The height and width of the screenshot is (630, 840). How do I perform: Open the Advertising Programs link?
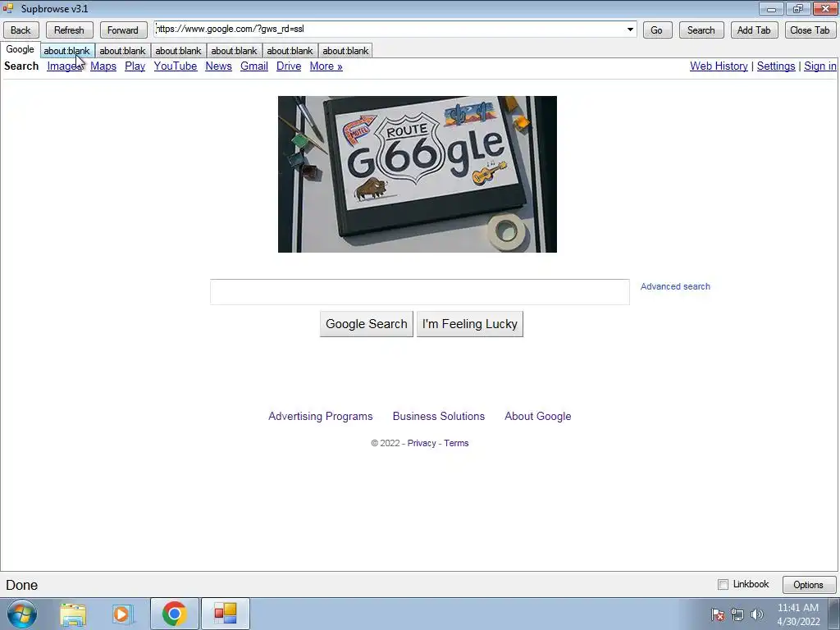pyautogui.click(x=321, y=416)
